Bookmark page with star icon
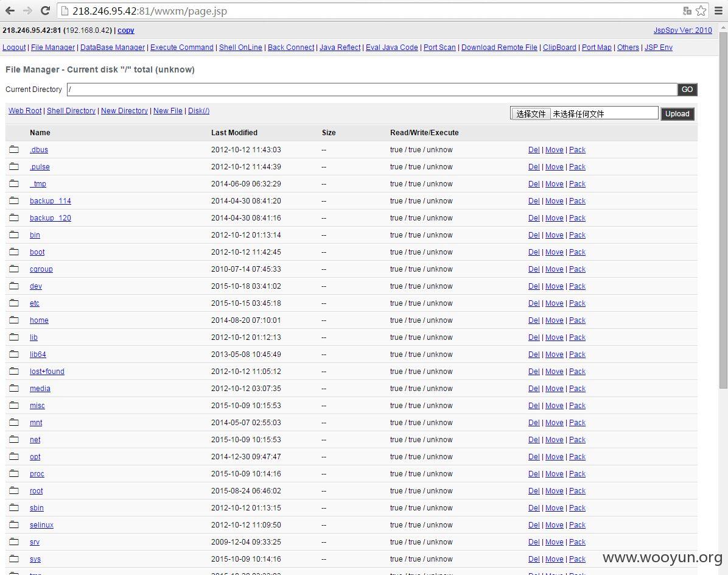 pos(701,11)
